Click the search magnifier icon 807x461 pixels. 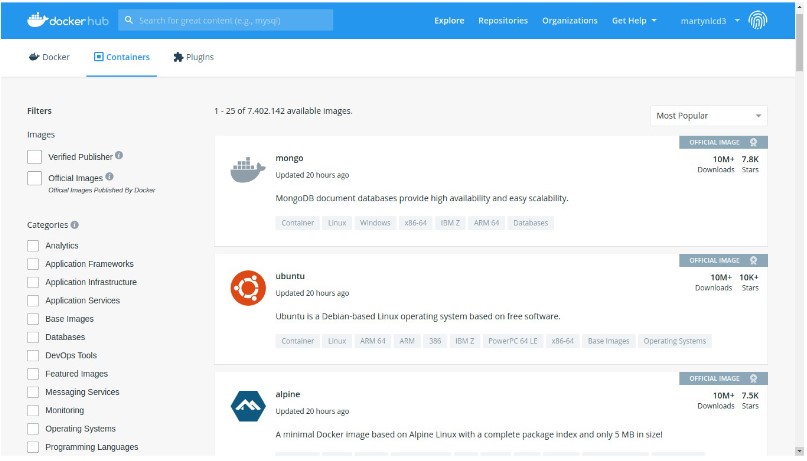(129, 20)
